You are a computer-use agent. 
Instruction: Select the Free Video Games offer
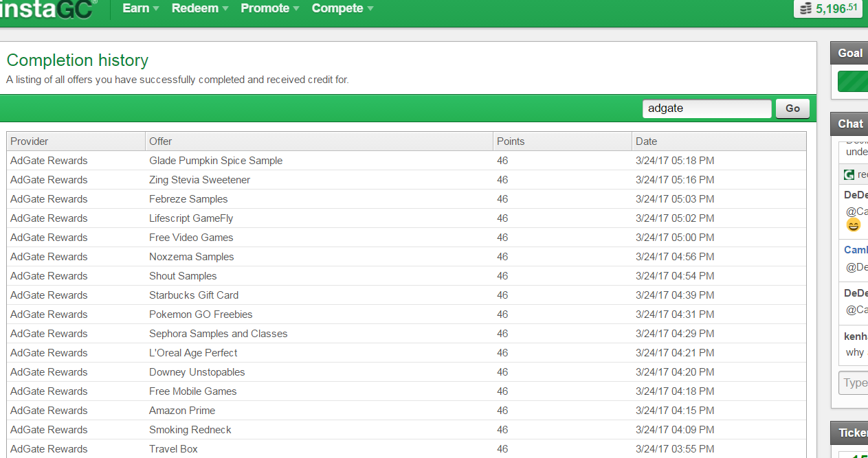coord(191,238)
